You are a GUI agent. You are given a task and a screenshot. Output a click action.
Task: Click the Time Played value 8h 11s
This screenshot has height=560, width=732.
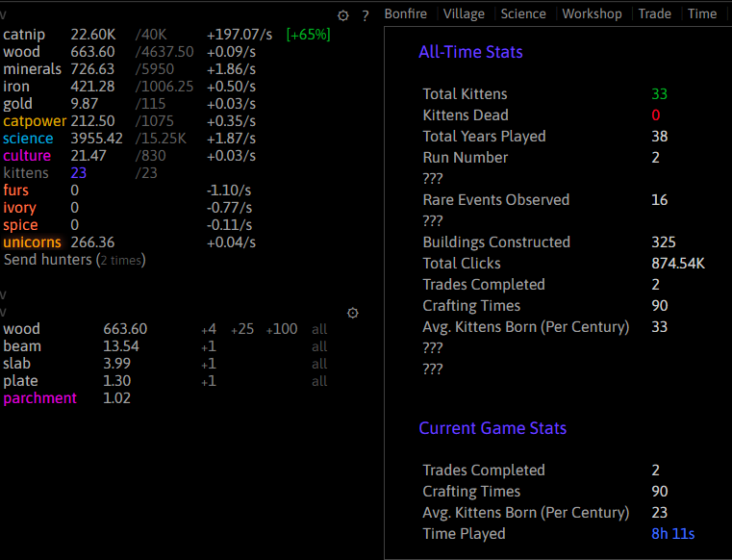[672, 534]
